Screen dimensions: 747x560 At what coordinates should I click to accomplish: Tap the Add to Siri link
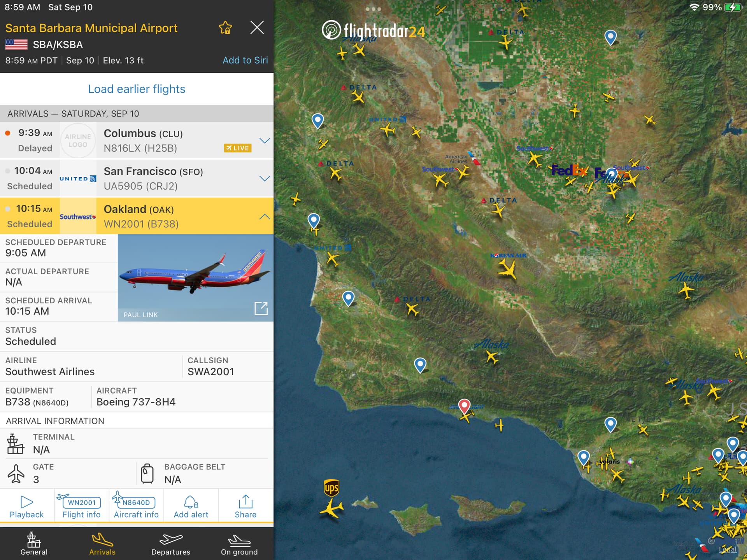coord(245,60)
